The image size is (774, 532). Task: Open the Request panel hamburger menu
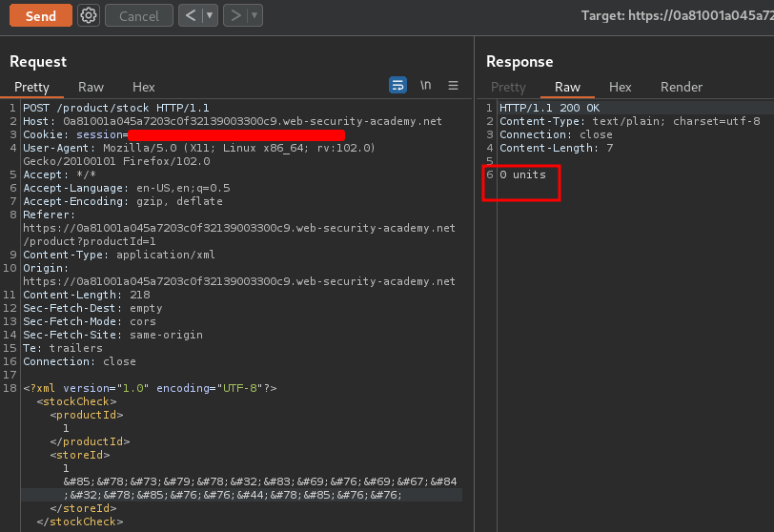point(453,86)
